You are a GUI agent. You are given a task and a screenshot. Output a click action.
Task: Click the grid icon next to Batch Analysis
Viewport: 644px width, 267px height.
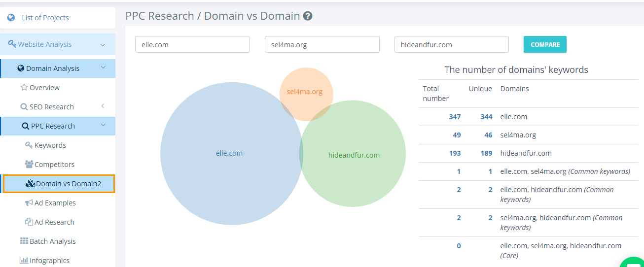[24, 241]
